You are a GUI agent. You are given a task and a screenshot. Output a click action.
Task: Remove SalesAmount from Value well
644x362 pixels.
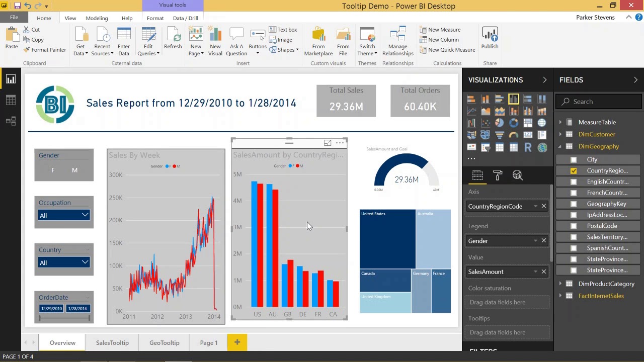(543, 271)
